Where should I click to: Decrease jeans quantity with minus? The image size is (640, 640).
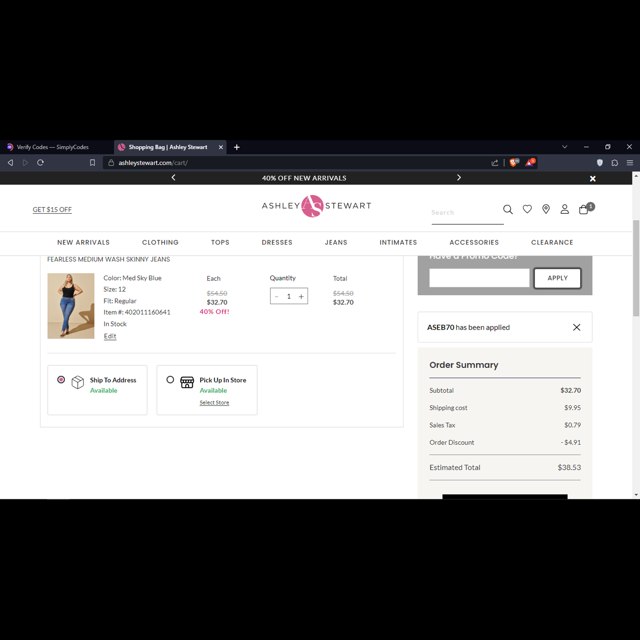coord(277,296)
